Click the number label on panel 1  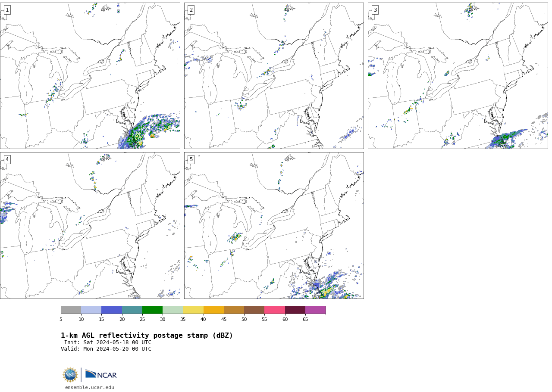click(7, 10)
